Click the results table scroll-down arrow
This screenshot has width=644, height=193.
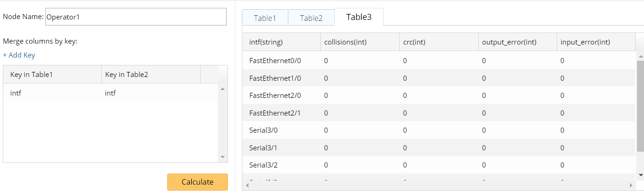click(x=641, y=175)
